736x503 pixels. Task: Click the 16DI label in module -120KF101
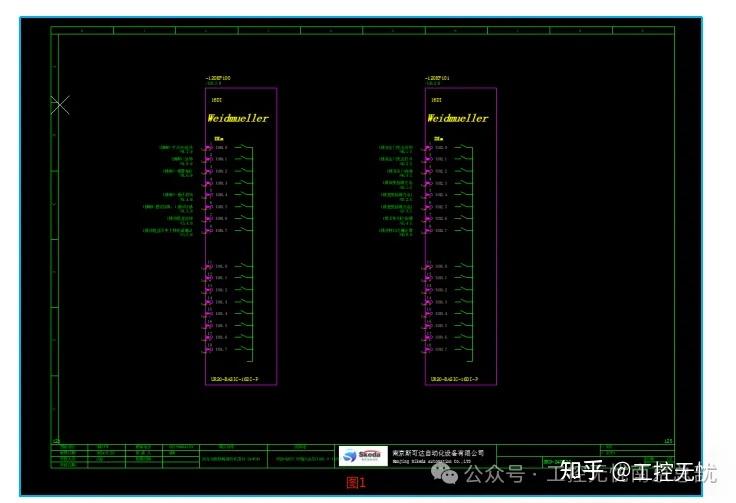pos(436,100)
